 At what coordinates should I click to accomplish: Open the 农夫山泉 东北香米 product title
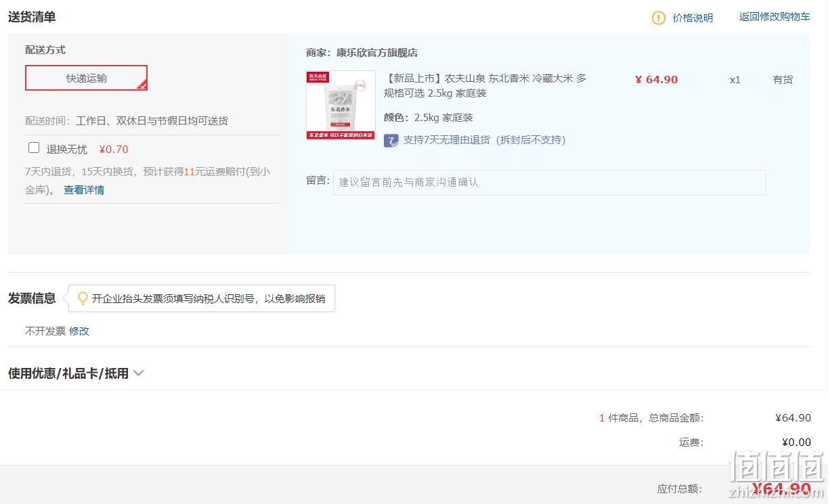pos(485,86)
